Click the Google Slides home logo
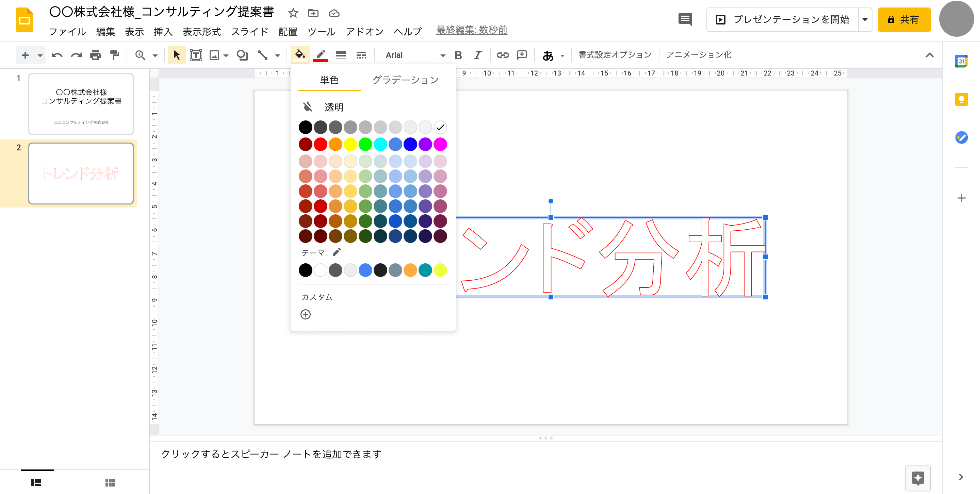Image resolution: width=980 pixels, height=494 pixels. point(24,20)
